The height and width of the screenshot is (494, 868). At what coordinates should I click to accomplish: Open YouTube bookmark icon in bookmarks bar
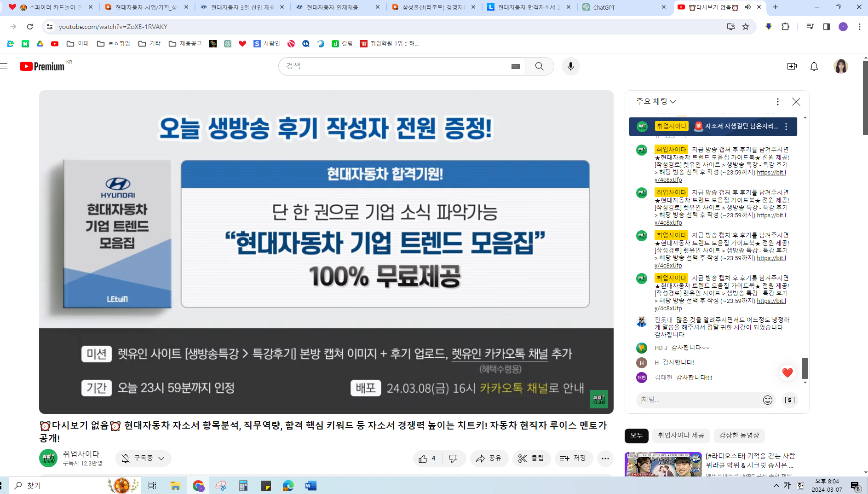[x=55, y=44]
